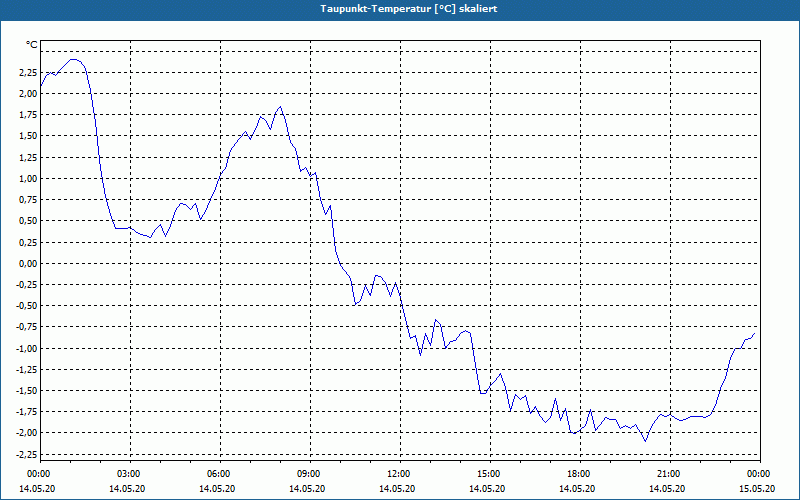Click the 0,00 y-axis value
Viewport: 800px width, 500px height.
point(28,263)
